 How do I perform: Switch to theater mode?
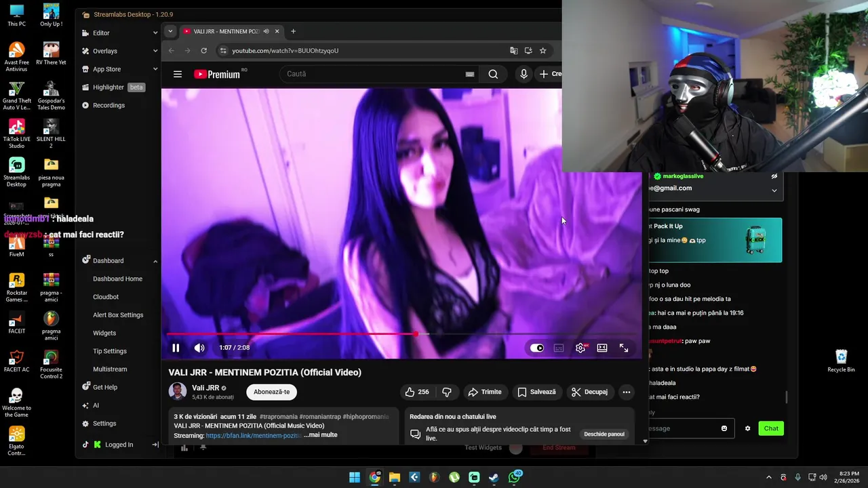602,348
